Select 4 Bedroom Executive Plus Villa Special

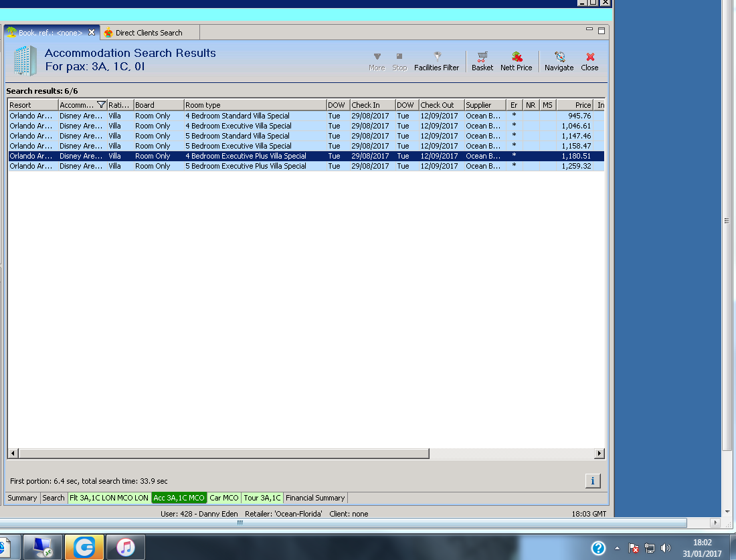click(x=306, y=156)
